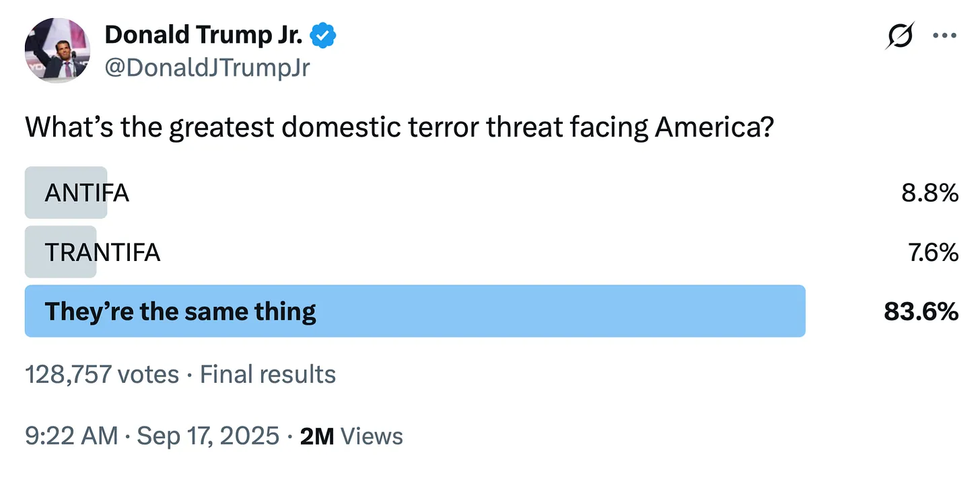Open the three-dot more options menu
Screen dimensions: 980x479
coord(944,36)
